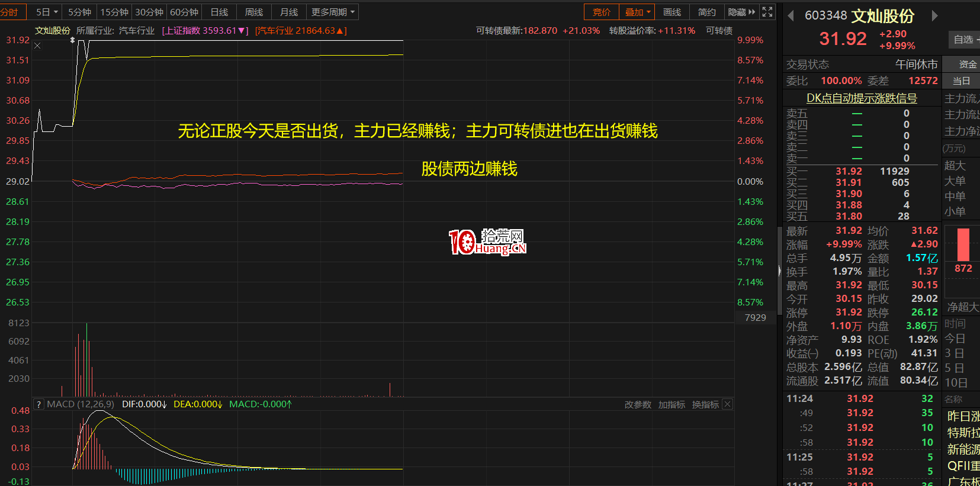This screenshot has width=980, height=486.
Task: Toggle the 竞价 auction view
Action: 602,12
